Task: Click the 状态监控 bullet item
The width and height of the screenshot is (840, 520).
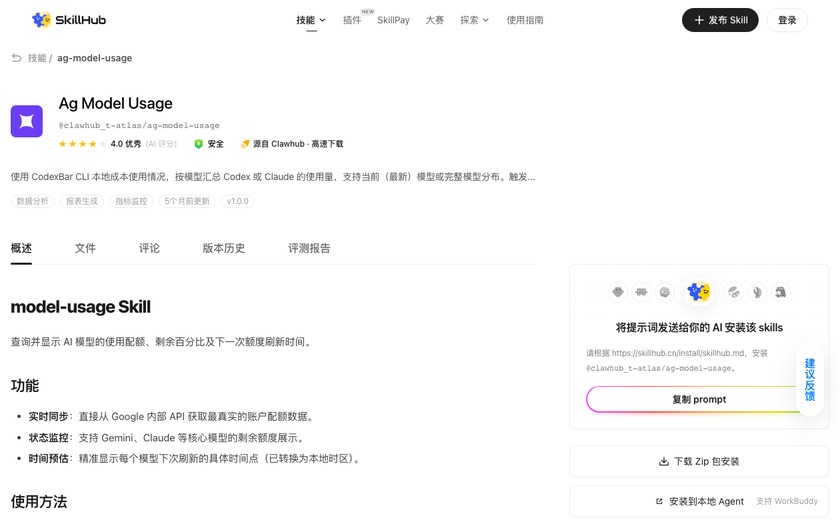Action: click(x=167, y=438)
